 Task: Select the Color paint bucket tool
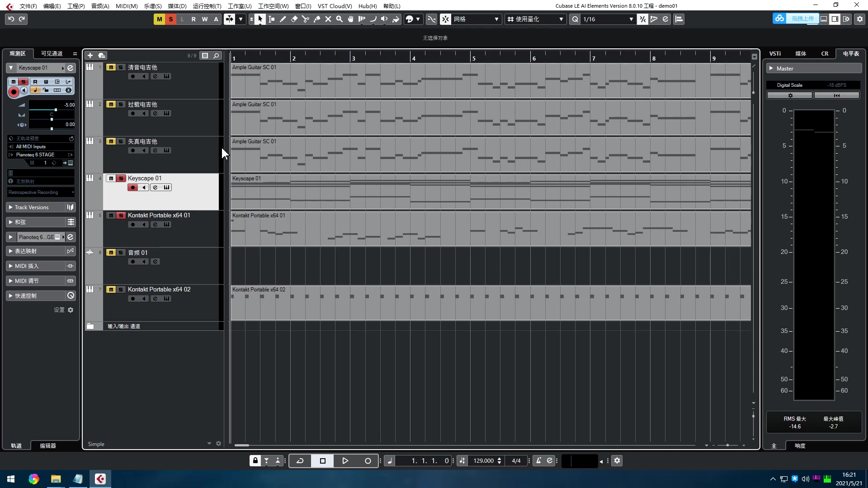[396, 19]
